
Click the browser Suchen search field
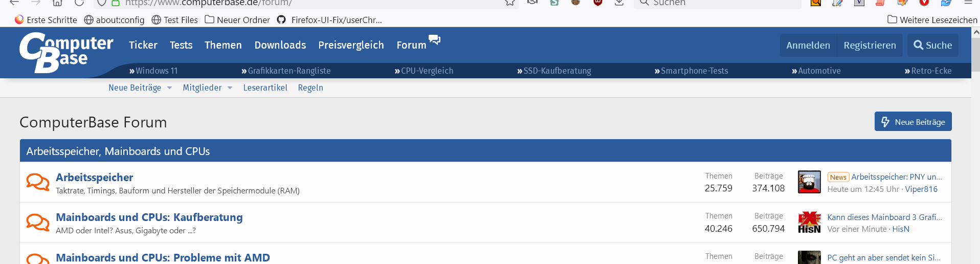pos(716,3)
